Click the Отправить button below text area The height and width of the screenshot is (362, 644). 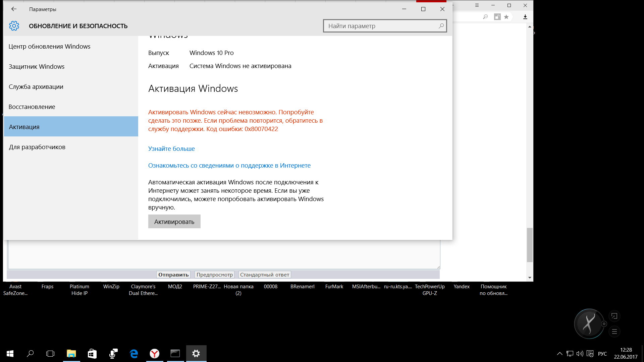173,275
